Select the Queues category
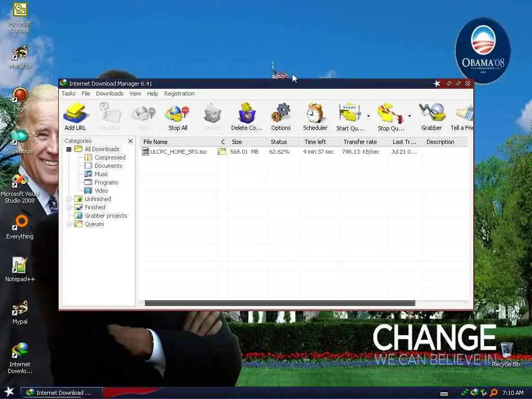 95,224
